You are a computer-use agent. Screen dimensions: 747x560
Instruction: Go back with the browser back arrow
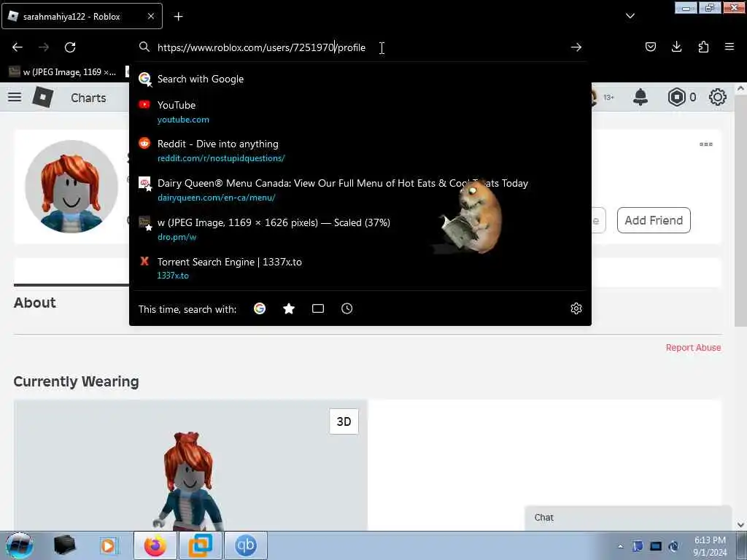coord(18,47)
